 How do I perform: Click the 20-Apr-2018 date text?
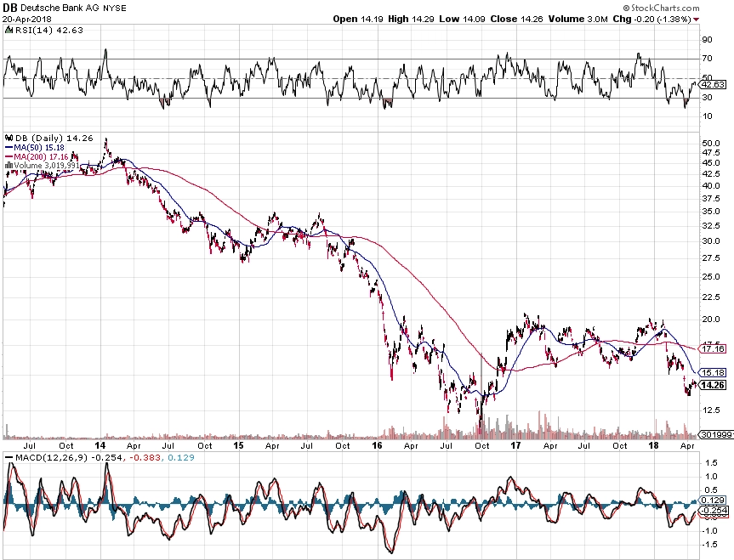click(27, 20)
